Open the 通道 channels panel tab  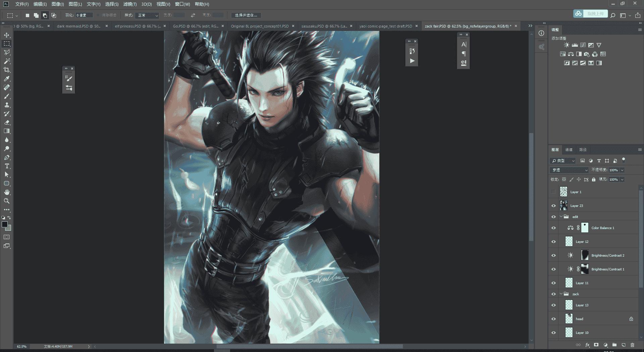(x=569, y=149)
